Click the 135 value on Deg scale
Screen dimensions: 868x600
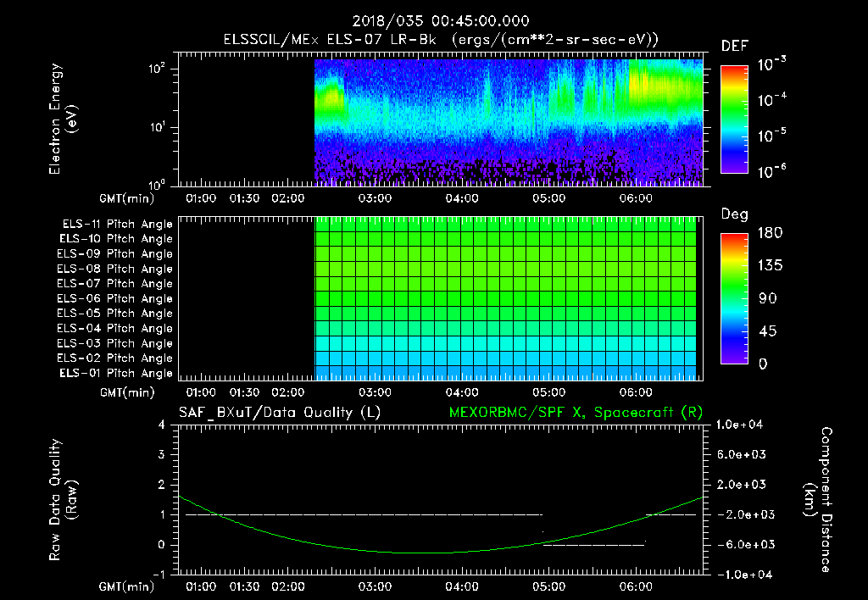pyautogui.click(x=770, y=266)
